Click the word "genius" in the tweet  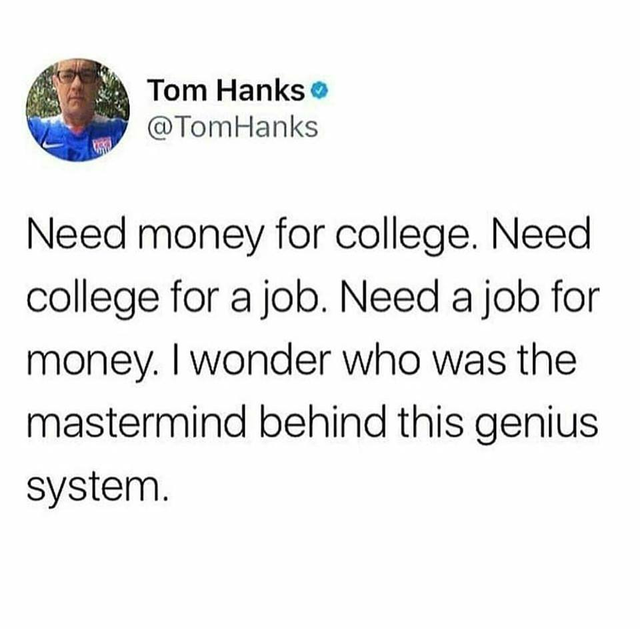click(536, 426)
